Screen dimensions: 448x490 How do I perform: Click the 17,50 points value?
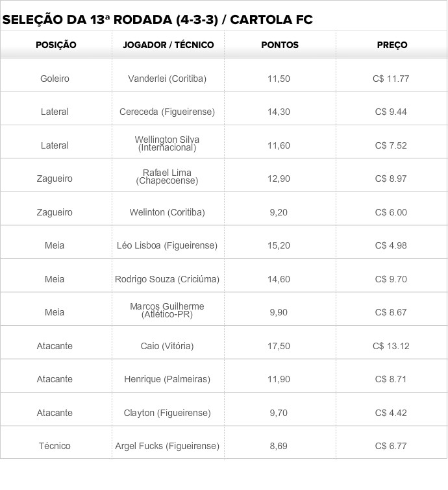coord(279,346)
